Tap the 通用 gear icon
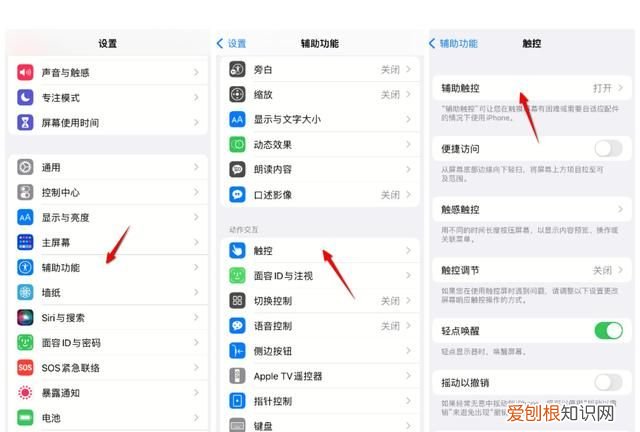The image size is (640, 432). 25,167
